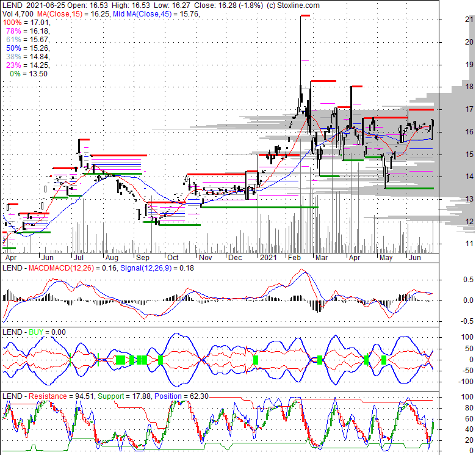476x455 pixels.
Task: Click the 'Aug' label on time axis
Action: (112, 258)
